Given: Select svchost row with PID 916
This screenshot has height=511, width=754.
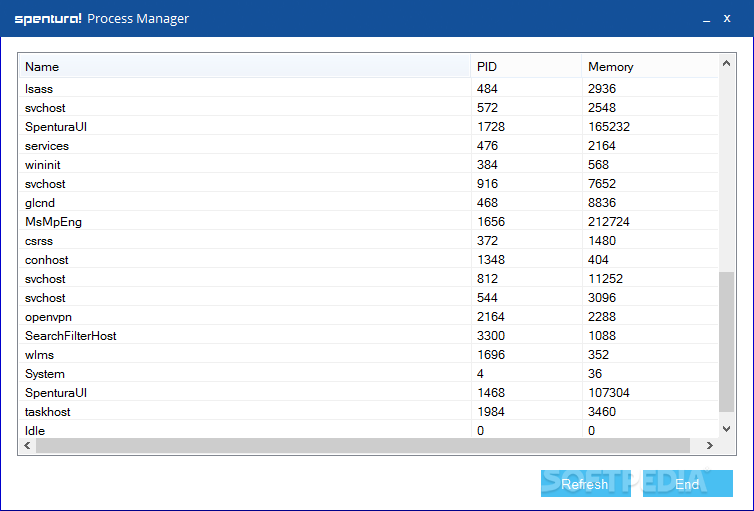Looking at the screenshot, I should point(369,184).
